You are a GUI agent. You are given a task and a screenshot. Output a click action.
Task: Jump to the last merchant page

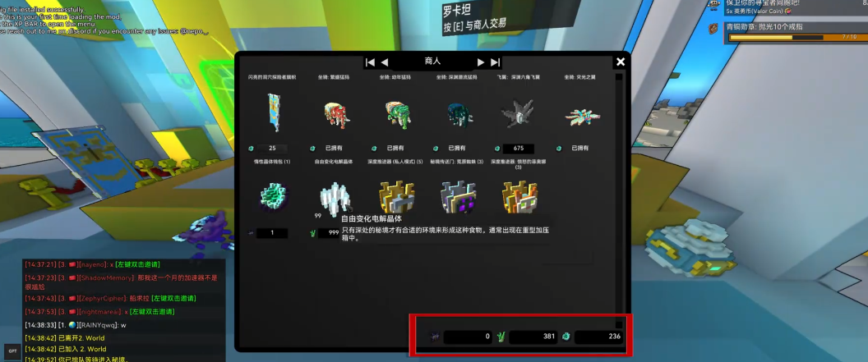pos(496,62)
